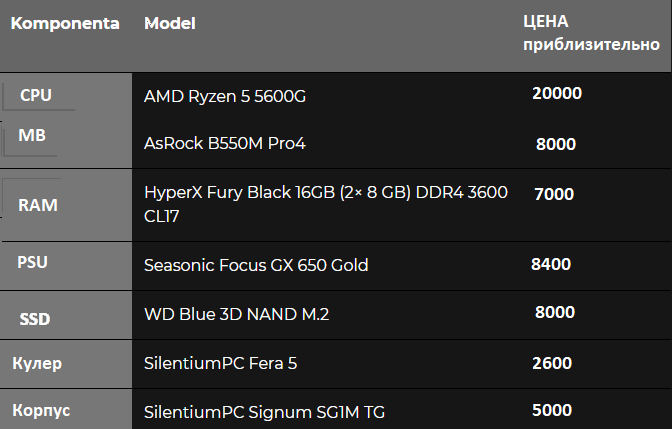Select the Корпус component label
Image resolution: width=672 pixels, height=429 pixels.
41,410
